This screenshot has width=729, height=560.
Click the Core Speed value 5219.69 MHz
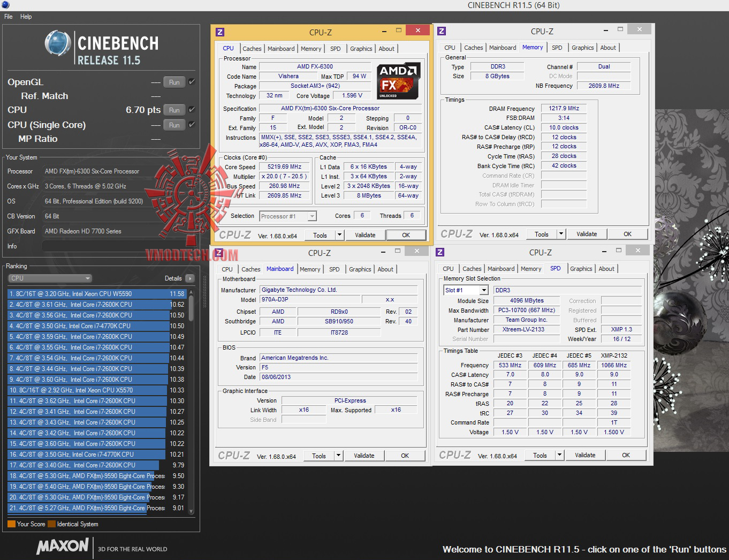284,167
